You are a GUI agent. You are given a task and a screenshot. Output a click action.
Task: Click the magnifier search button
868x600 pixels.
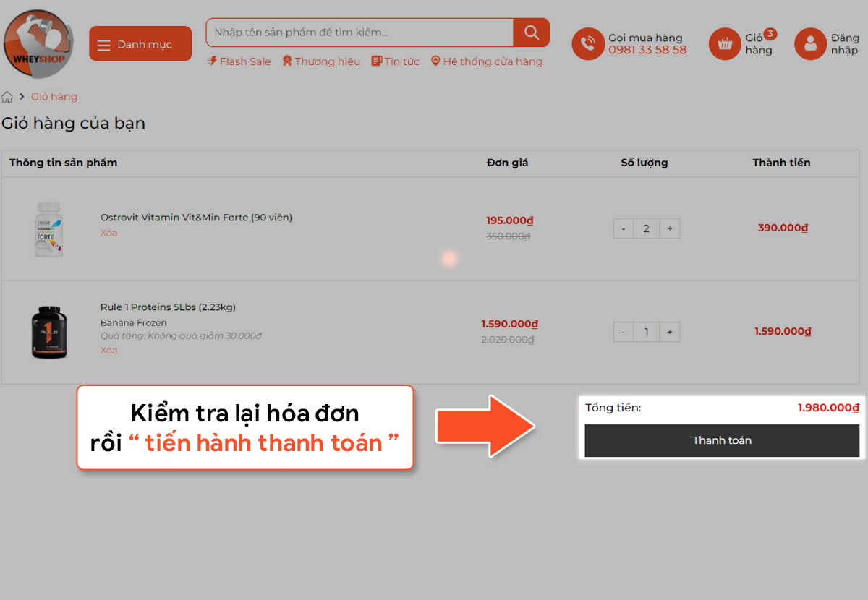[x=532, y=33]
